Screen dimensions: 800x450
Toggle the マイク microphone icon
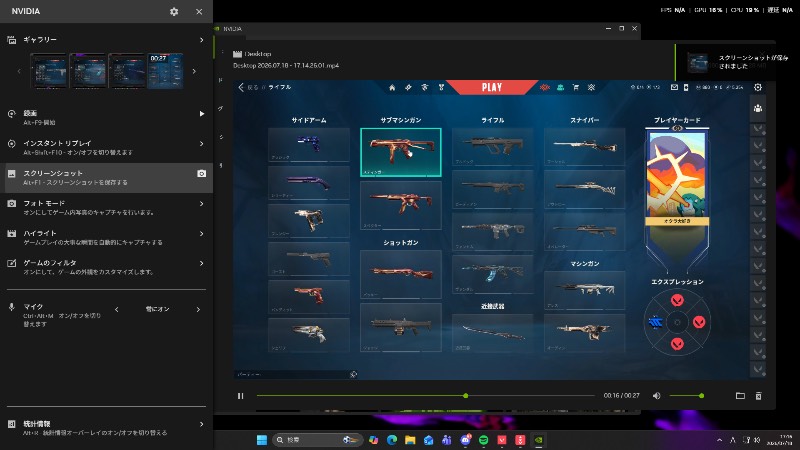(x=11, y=307)
